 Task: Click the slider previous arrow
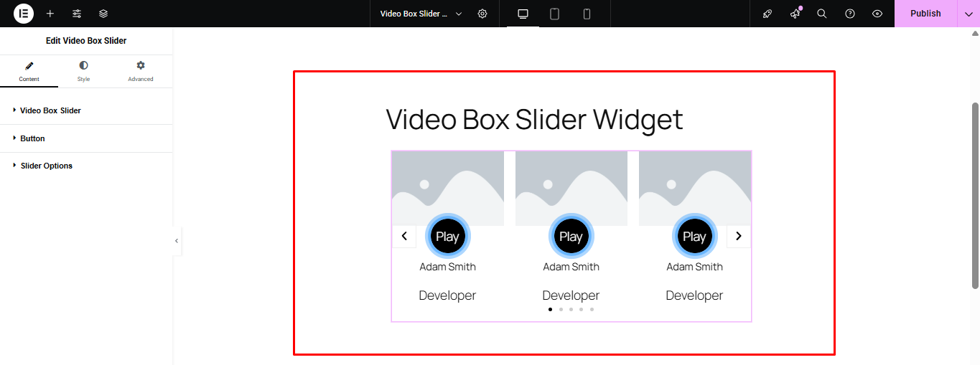coord(404,236)
